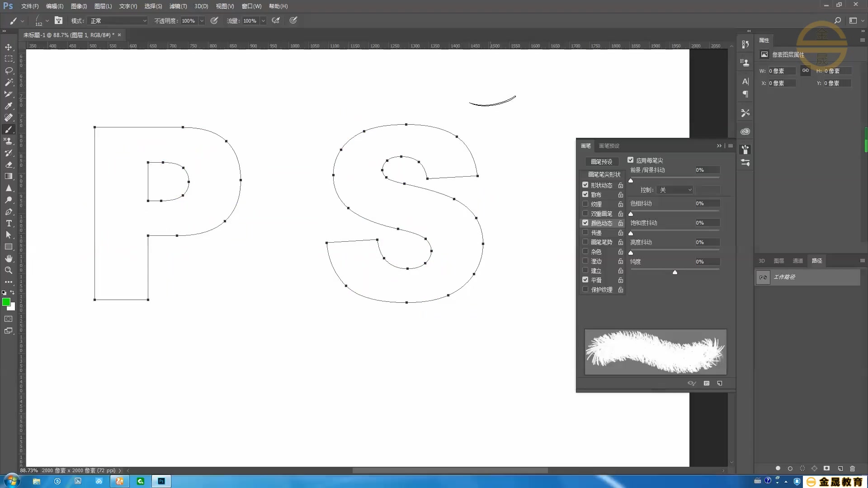Image resolution: width=868 pixels, height=488 pixels.
Task: Toggle Quick Mask mode icon
Action: (x=9, y=319)
